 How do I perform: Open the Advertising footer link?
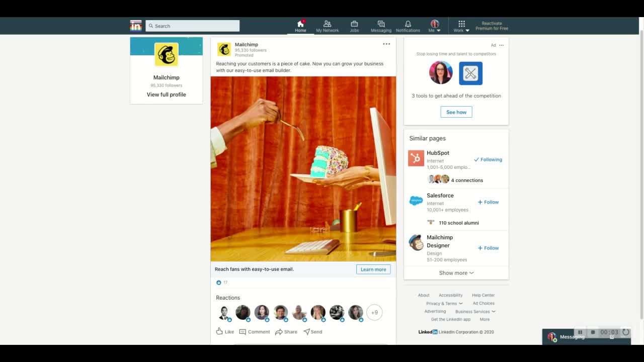[x=435, y=311]
